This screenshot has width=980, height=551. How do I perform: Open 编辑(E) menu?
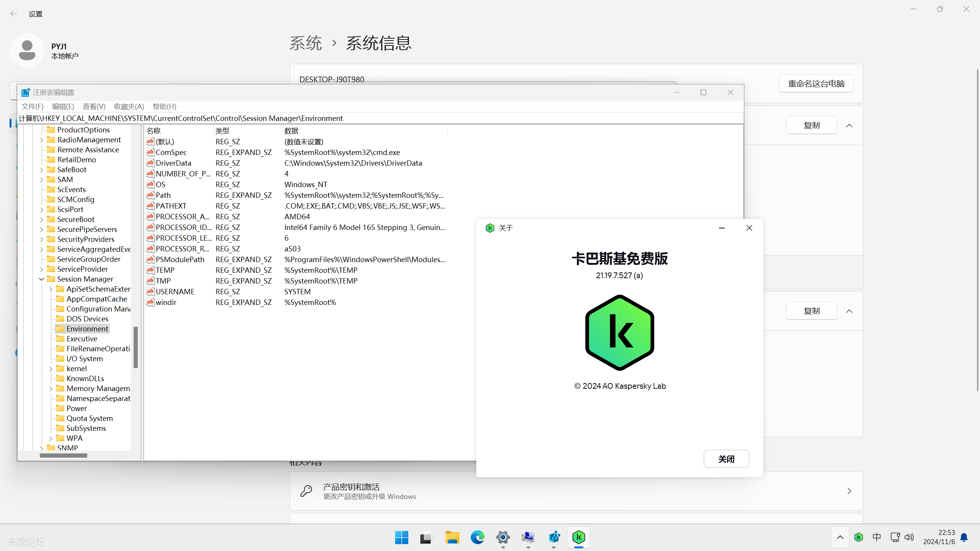point(63,106)
